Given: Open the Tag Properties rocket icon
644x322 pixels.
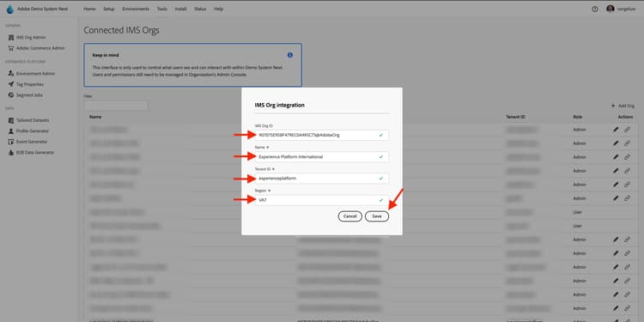Looking at the screenshot, I should point(11,84).
